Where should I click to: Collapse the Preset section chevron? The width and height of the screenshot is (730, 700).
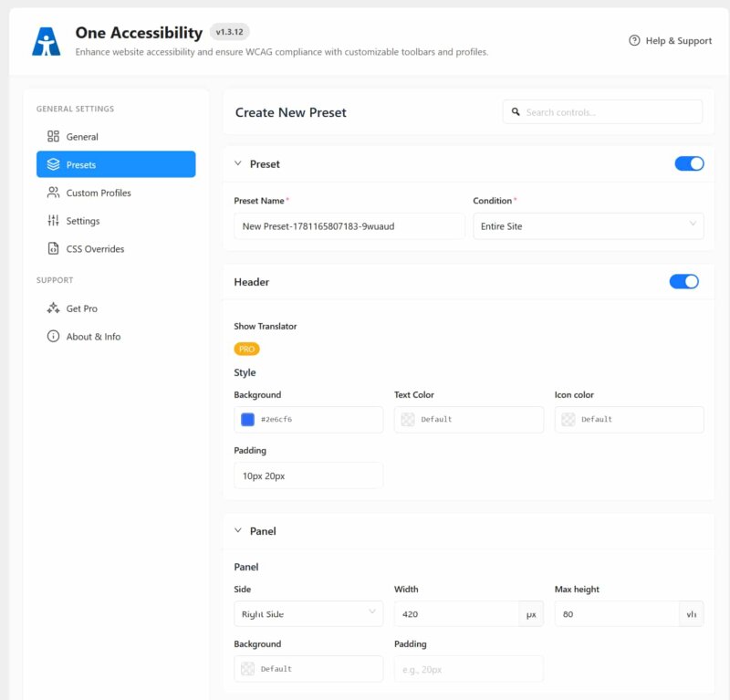point(238,163)
